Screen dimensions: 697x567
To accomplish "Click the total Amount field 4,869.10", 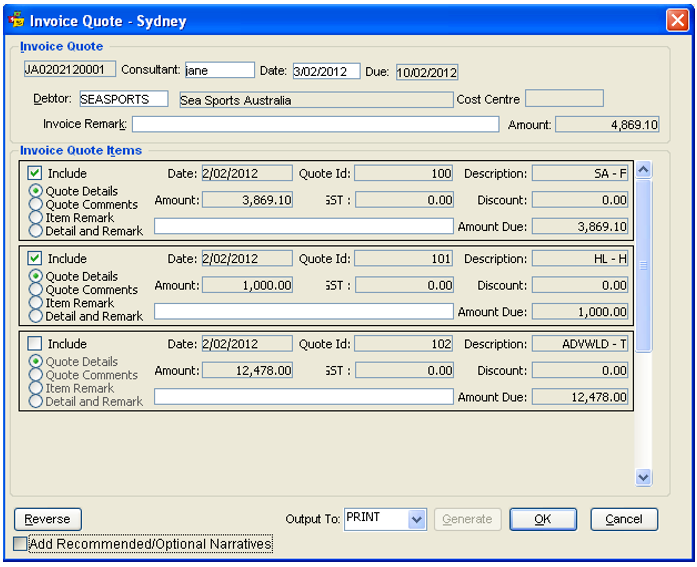I will click(x=607, y=124).
